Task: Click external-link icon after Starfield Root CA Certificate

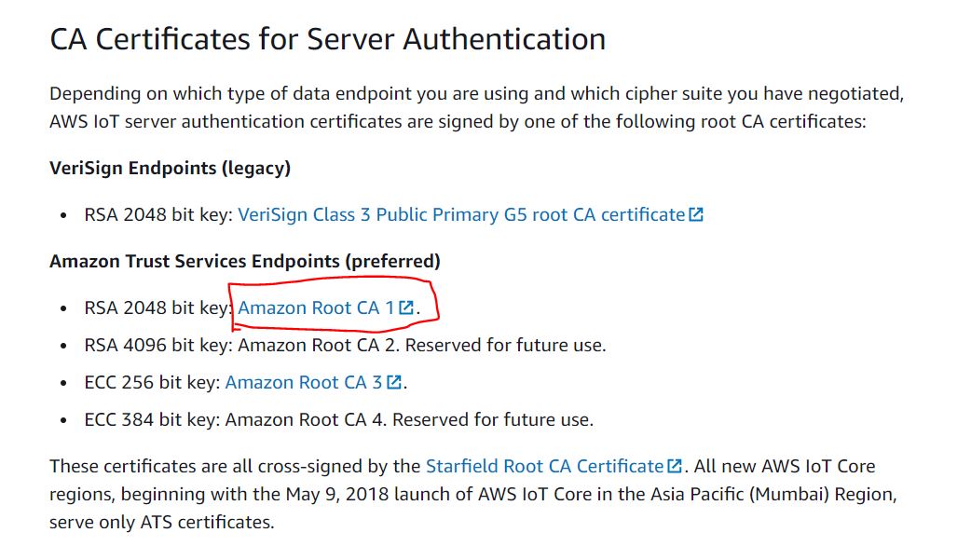Action: (675, 467)
